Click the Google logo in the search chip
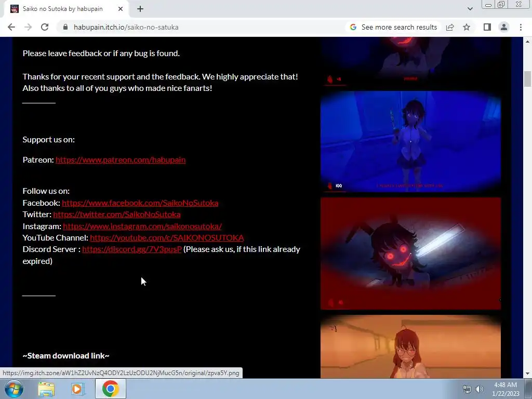Viewport: 532px width, 399px height. [x=353, y=27]
